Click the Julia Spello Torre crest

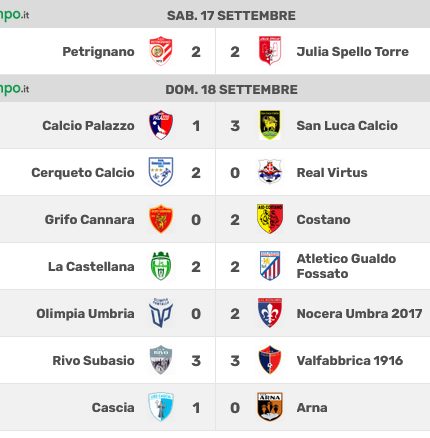[270, 51]
